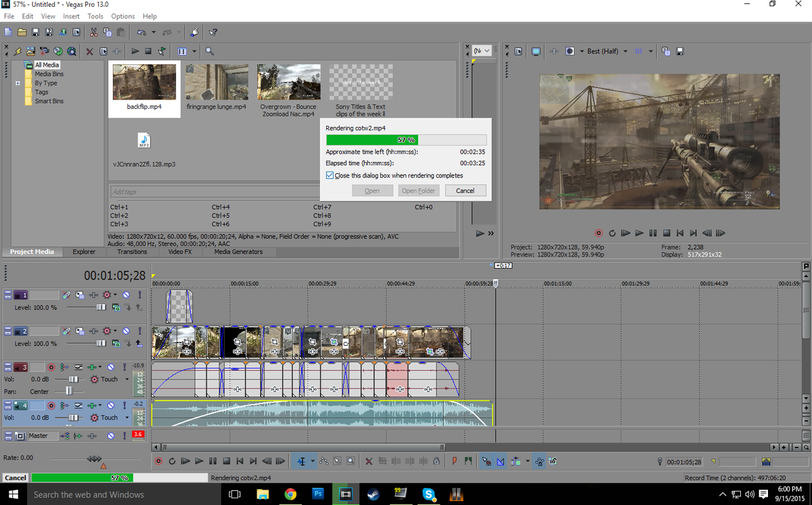Click the Lock Event padlock icon
The image size is (812, 505).
click(436, 461)
